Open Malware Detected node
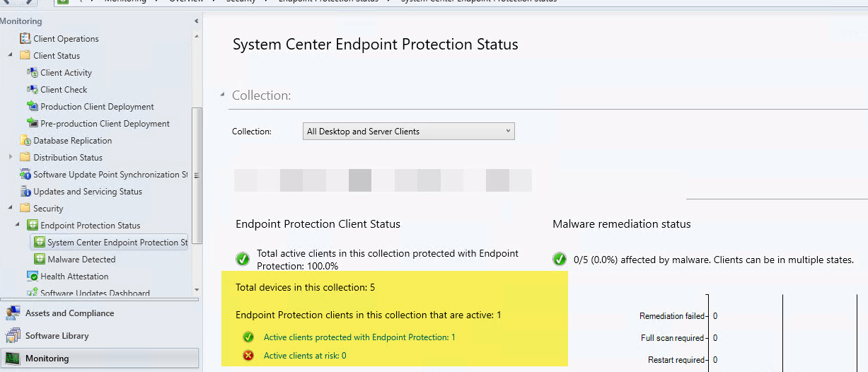The width and height of the screenshot is (868, 372). tap(81, 260)
